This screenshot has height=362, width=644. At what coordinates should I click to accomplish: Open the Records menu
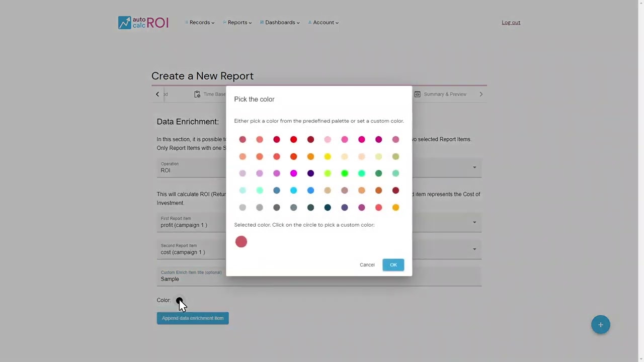coord(200,22)
